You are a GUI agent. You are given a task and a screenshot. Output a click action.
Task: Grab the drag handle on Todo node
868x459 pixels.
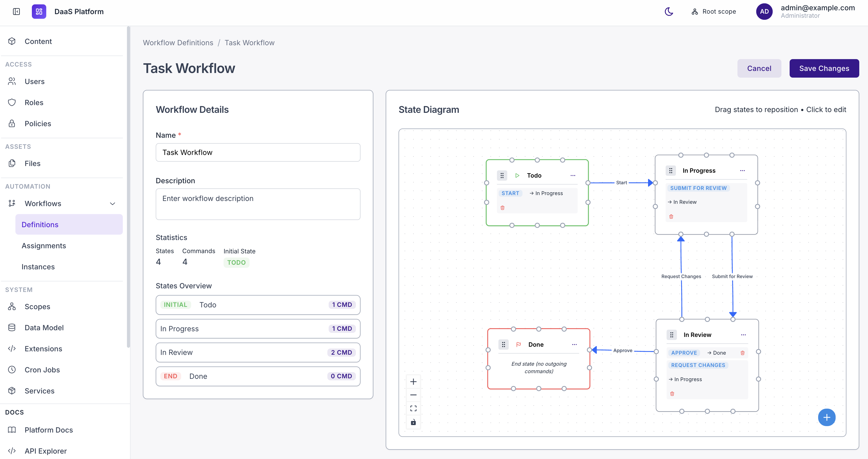[x=502, y=175]
